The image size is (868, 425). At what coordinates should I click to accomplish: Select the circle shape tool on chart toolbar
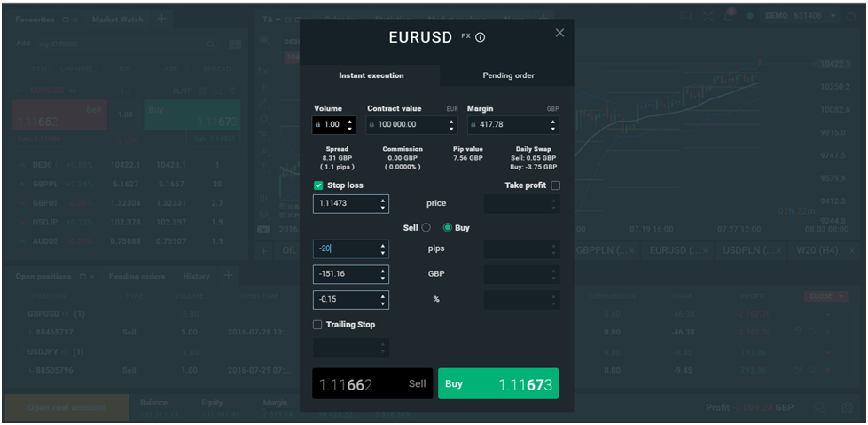[264, 119]
